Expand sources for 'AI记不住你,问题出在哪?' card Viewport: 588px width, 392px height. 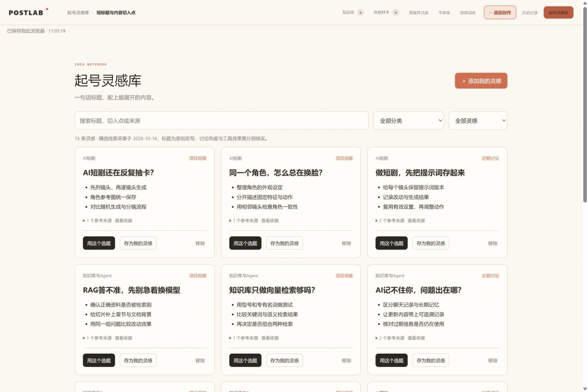click(400, 338)
